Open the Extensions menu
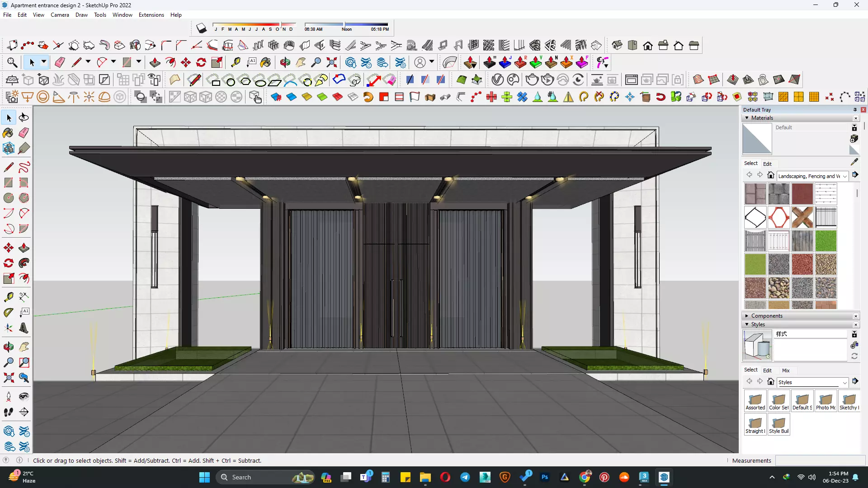Viewport: 868px width, 488px height. [151, 15]
